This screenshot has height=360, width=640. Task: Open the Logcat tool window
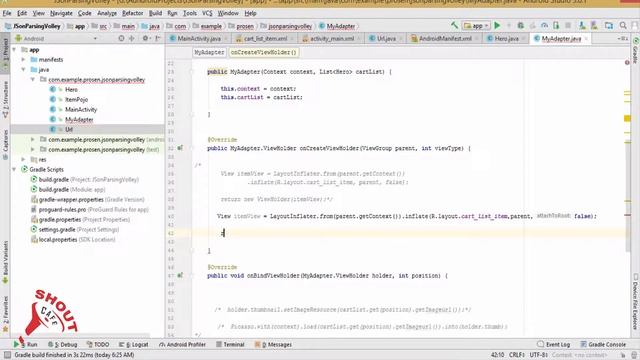point(134,344)
